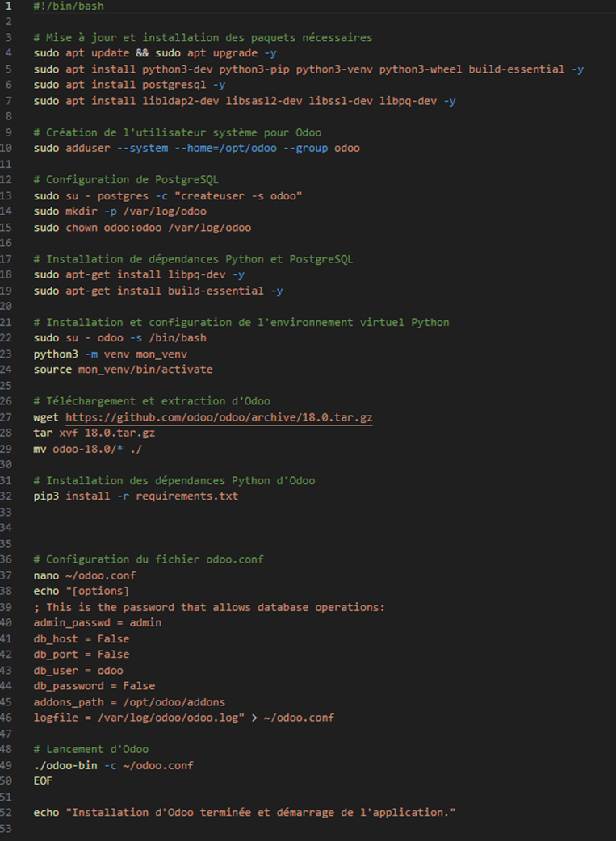Click the './odoo-bin -c ~/odoo.conf' line

click(x=114, y=765)
